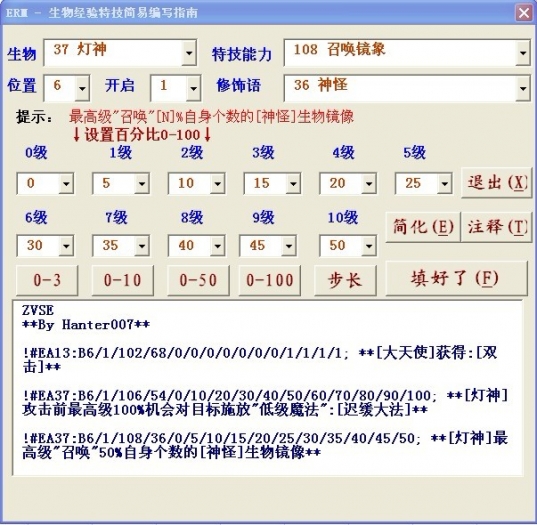
Task: Open the 10级 value dropdown
Action: click(x=369, y=246)
